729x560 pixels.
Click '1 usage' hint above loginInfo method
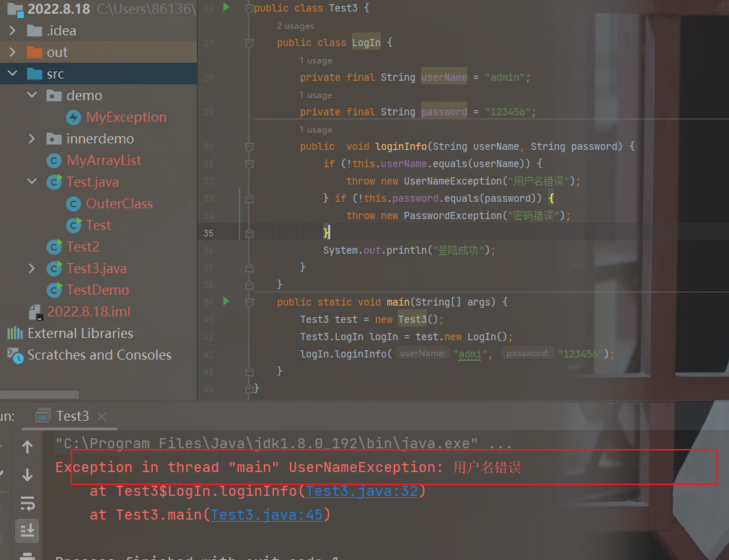click(x=316, y=130)
